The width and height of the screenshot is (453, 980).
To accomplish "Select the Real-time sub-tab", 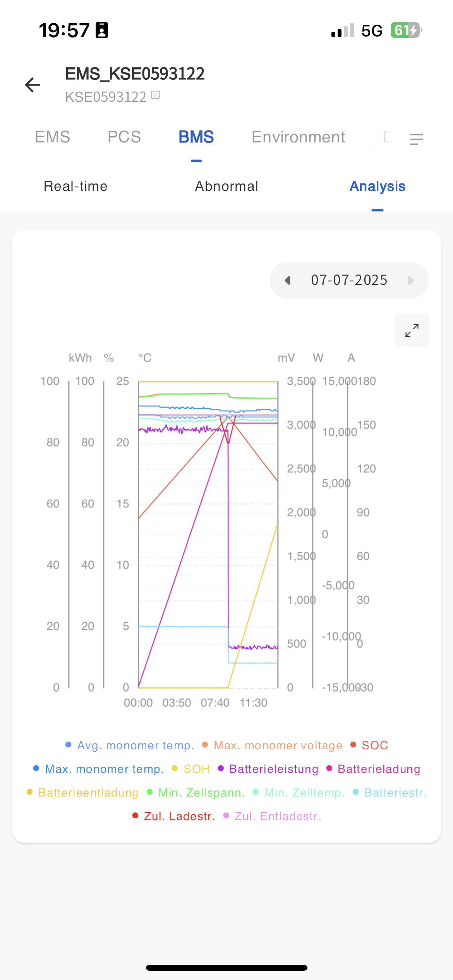I will [x=75, y=186].
